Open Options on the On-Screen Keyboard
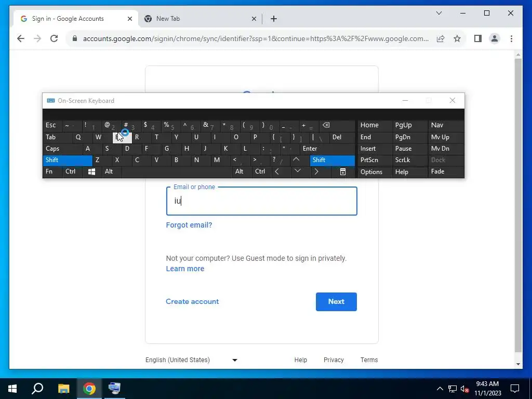This screenshot has width=532, height=399. [x=375, y=171]
